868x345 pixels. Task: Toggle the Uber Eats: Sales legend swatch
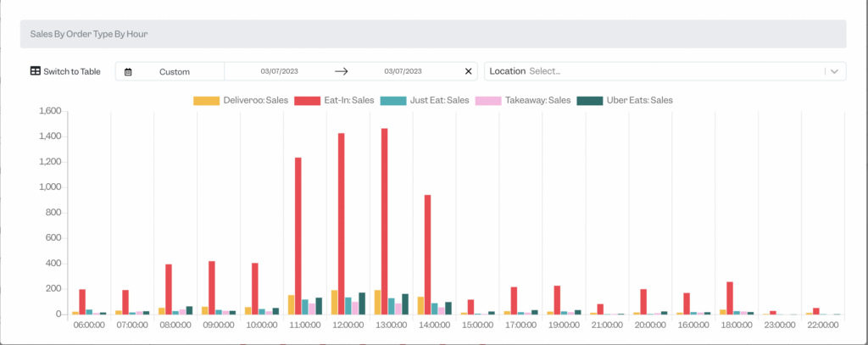[590, 101]
